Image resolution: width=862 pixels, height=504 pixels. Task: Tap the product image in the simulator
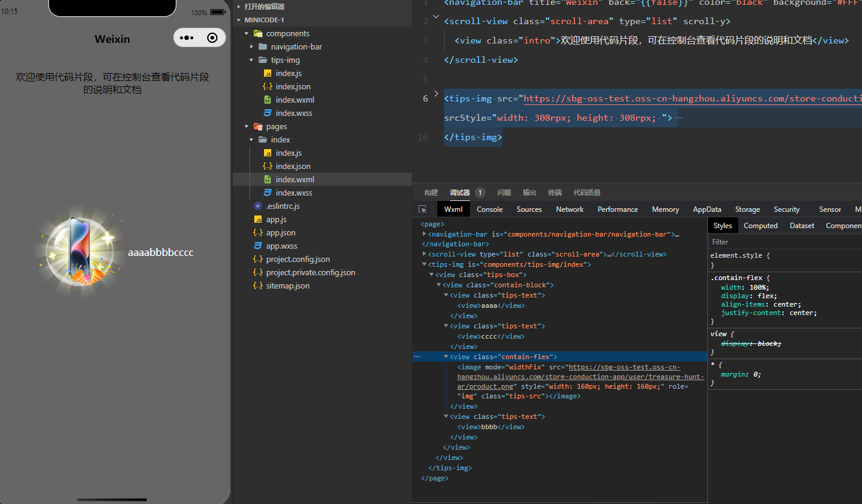[81, 252]
